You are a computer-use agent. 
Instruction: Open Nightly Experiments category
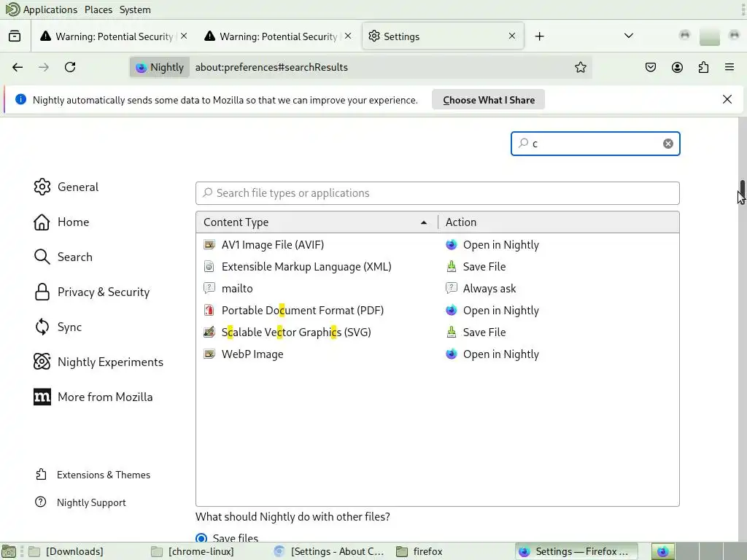(98, 362)
